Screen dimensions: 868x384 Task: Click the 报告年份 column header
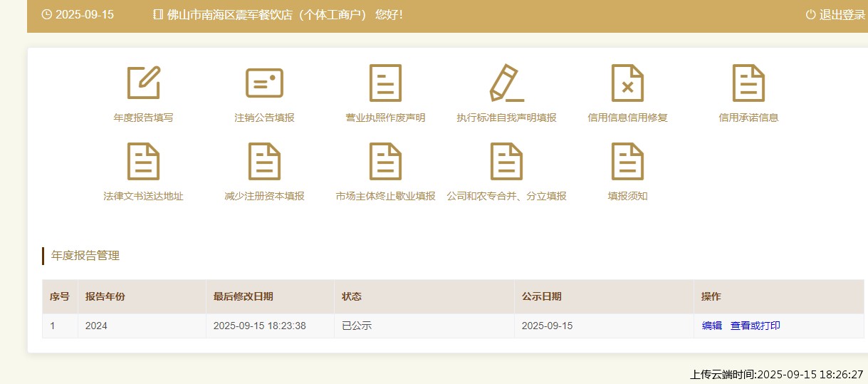(x=142, y=296)
